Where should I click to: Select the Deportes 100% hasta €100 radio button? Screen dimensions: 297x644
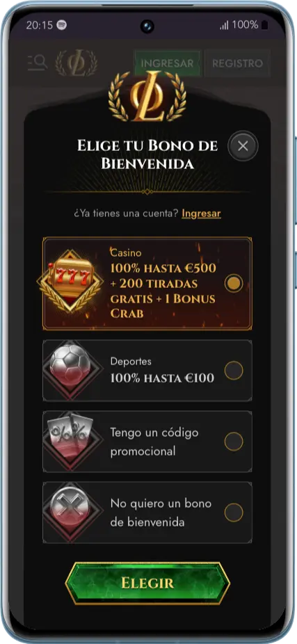(234, 371)
